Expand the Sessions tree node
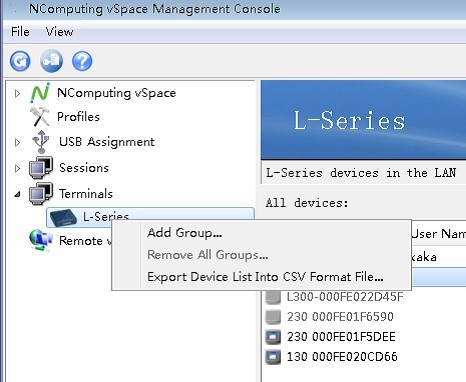Viewport: 466px width, 382px height. click(17, 168)
